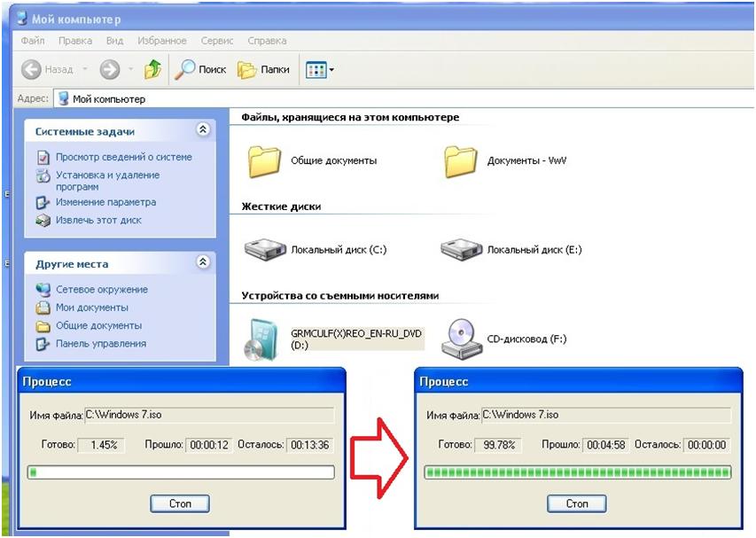The image size is (756, 538).
Task: Open Forward button history dropdown arrow
Action: [x=130, y=69]
